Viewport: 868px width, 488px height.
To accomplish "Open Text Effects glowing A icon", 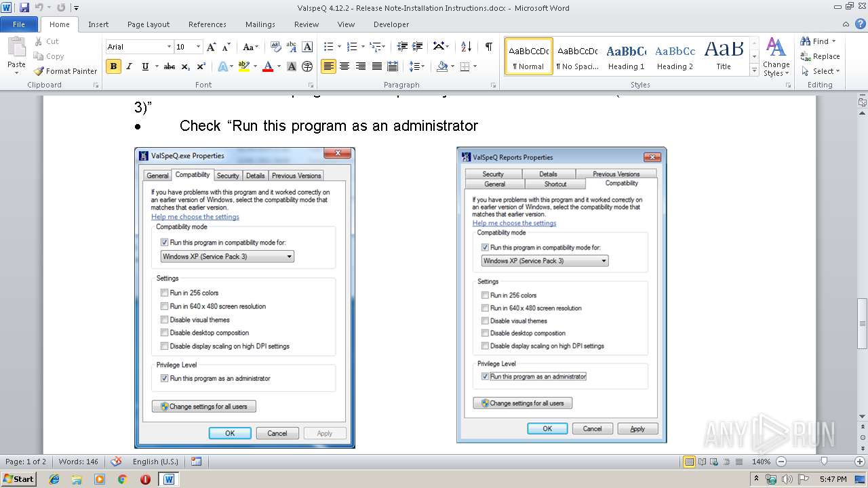I will 222,66.
